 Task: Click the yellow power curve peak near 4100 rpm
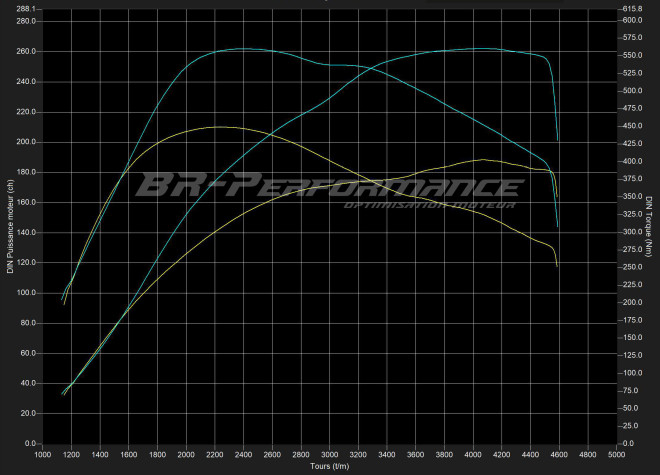pyautogui.click(x=484, y=159)
